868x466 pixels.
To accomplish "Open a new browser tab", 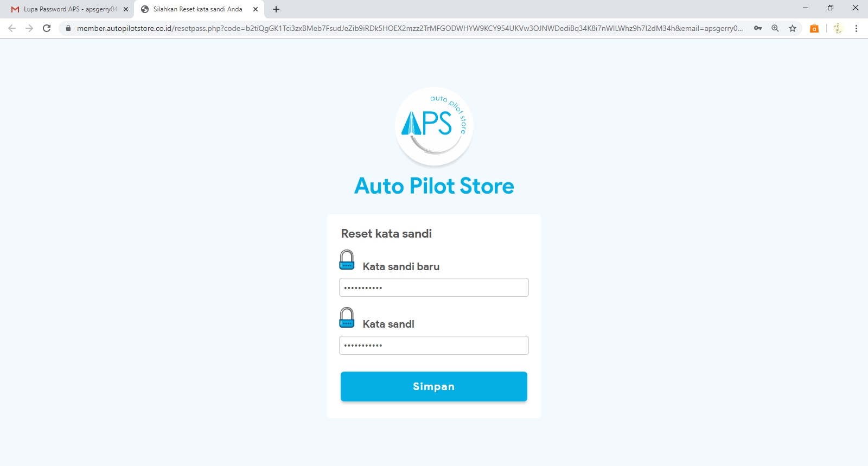I will point(276,9).
